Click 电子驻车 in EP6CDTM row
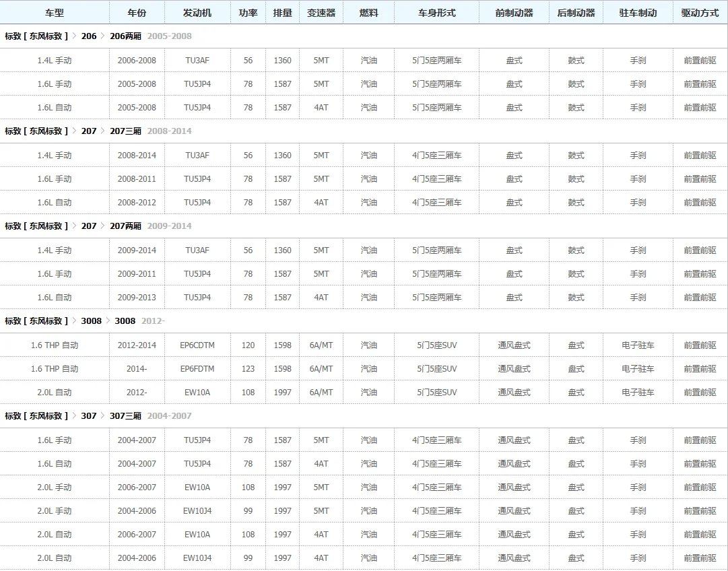This screenshot has height=571, width=728. 638,345
